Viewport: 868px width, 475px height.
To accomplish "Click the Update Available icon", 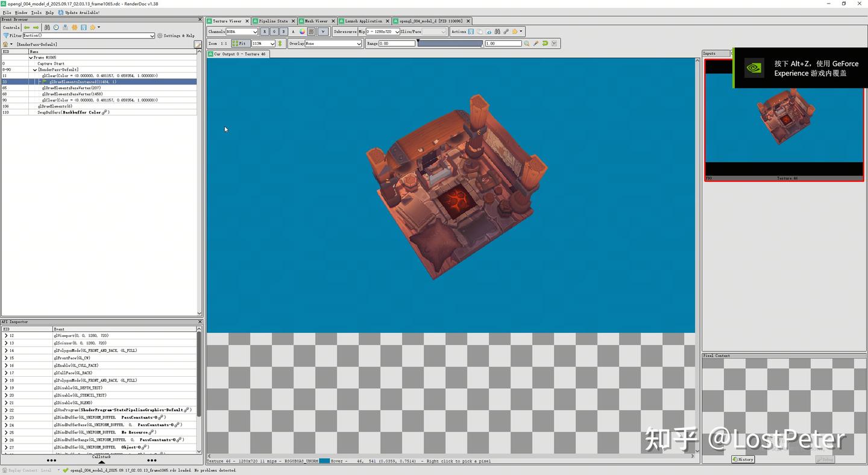I will coord(61,12).
